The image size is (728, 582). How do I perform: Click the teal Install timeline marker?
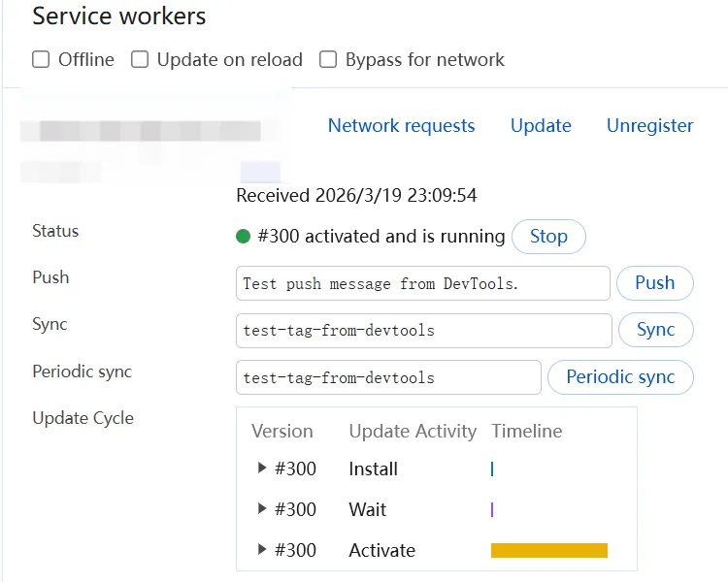492,469
